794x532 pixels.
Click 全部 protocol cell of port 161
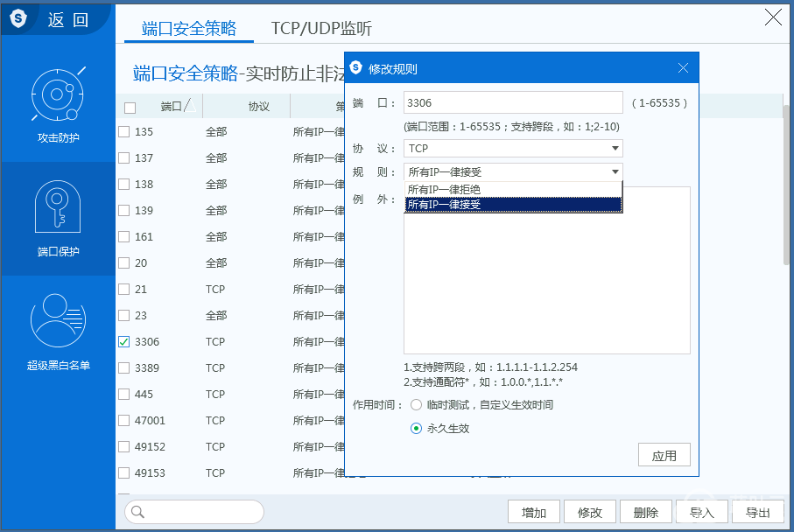pos(216,236)
